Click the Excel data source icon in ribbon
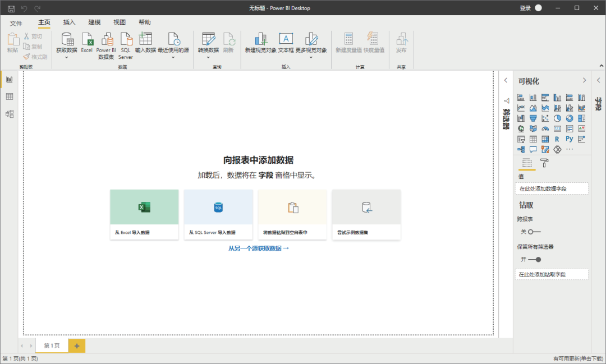 (86, 43)
